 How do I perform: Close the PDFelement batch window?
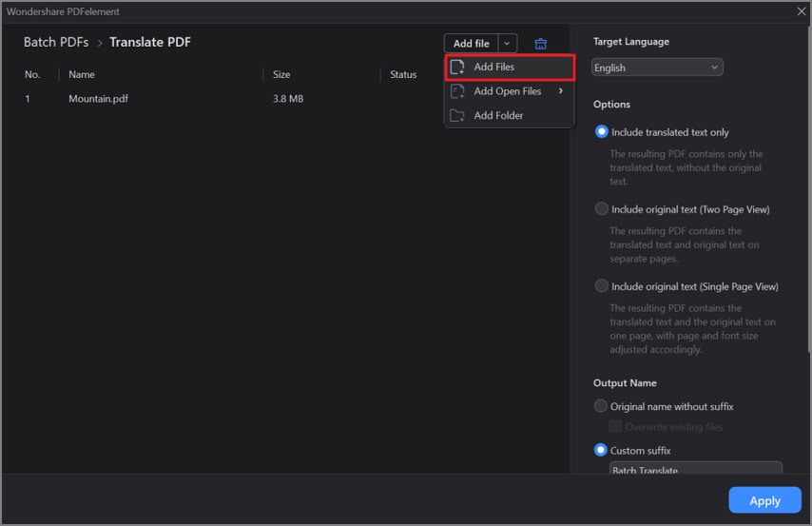pos(801,11)
